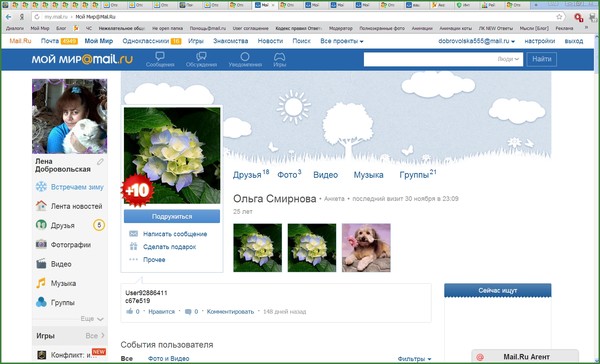Expand the Еще section in the sidebar

click(x=92, y=318)
